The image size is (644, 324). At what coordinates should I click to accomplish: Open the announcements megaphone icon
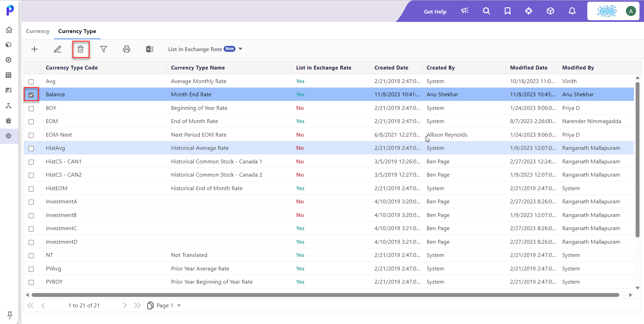[465, 11]
